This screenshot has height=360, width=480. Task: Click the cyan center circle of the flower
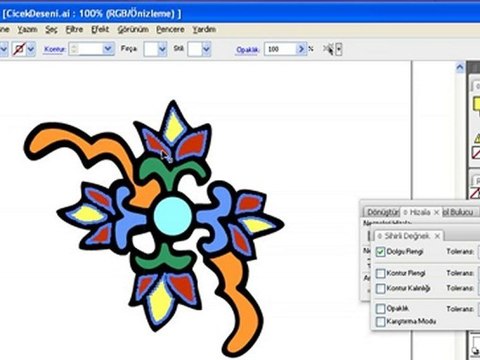[173, 216]
